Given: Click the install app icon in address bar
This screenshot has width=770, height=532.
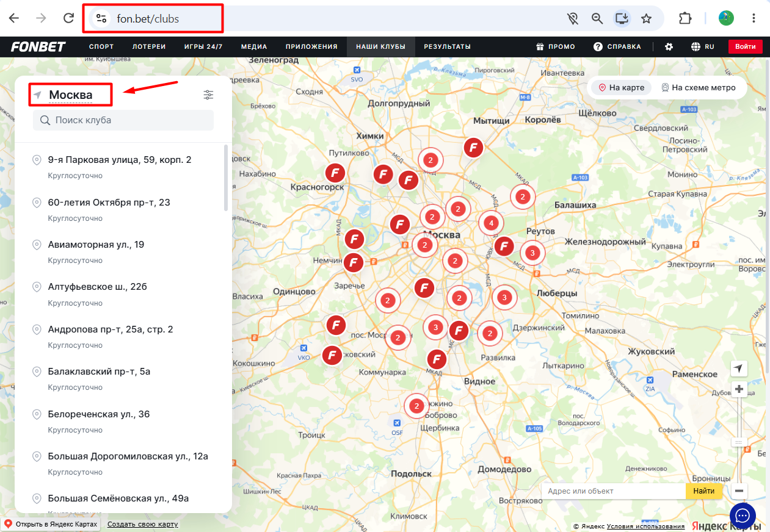Looking at the screenshot, I should click(622, 19).
